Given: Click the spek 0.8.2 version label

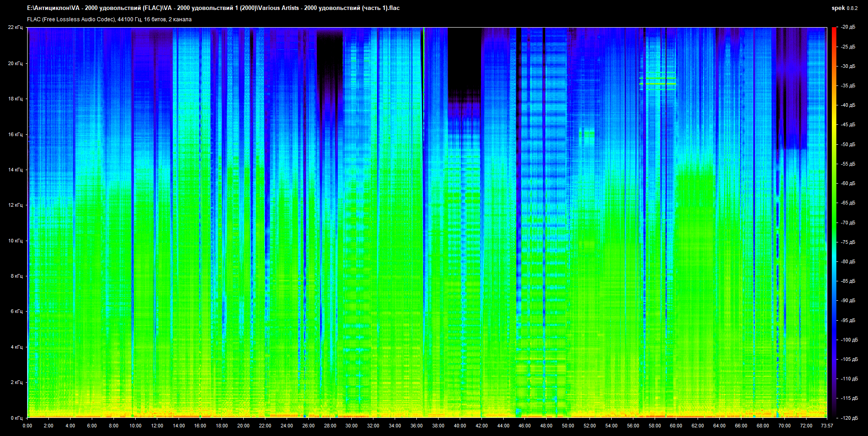Looking at the screenshot, I should pos(844,8).
